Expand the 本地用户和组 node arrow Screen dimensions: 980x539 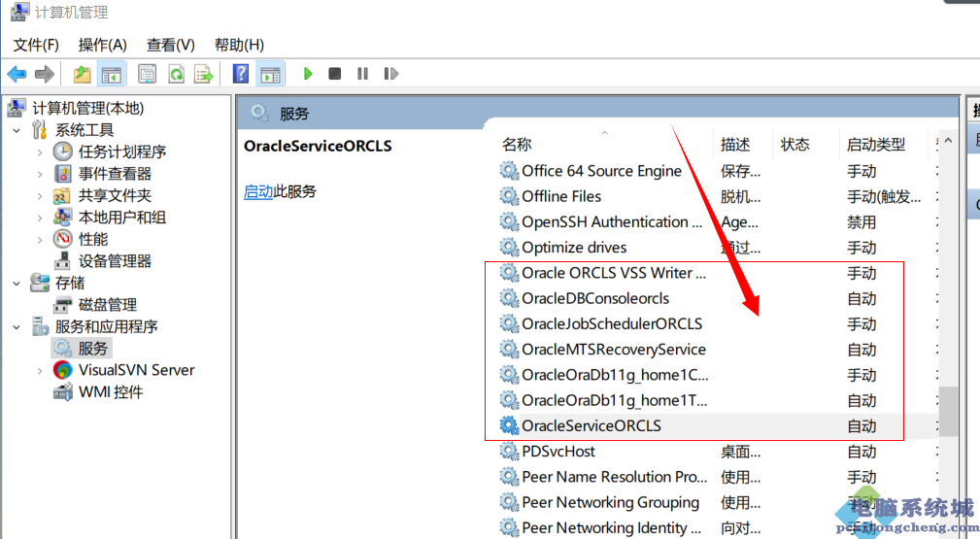click(40, 218)
